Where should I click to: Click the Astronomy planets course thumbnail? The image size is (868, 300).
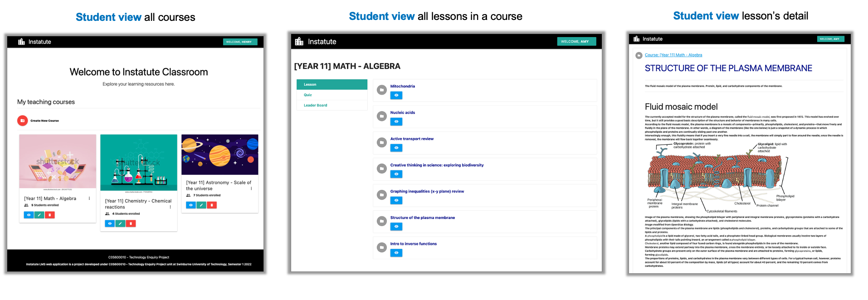[220, 155]
